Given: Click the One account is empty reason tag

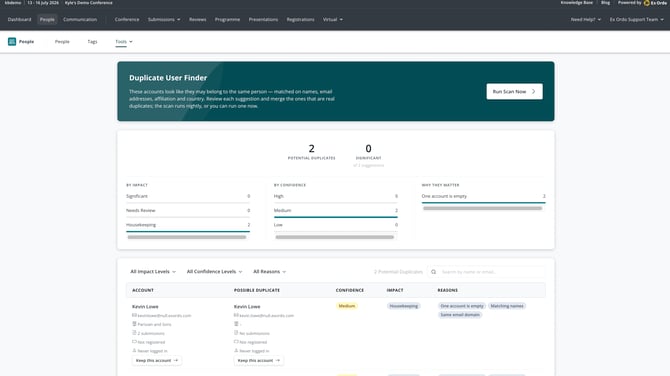Looking at the screenshot, I should coord(462,306).
